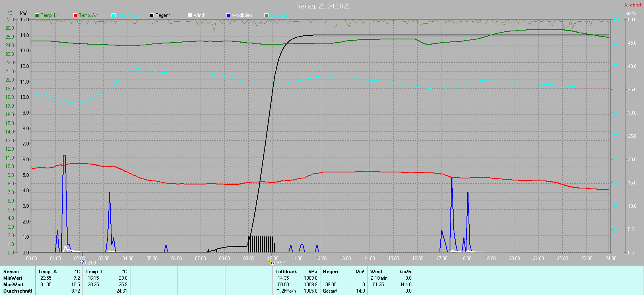Click the Durchschnitt row label
The image size is (644, 295).
pos(18,291)
